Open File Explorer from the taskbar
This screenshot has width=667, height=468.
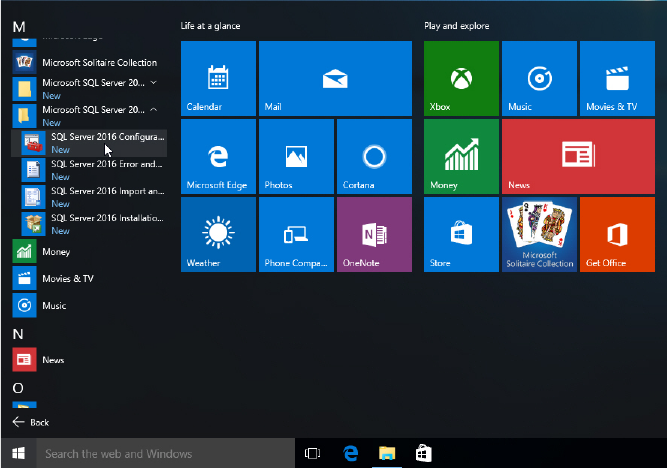[386, 453]
